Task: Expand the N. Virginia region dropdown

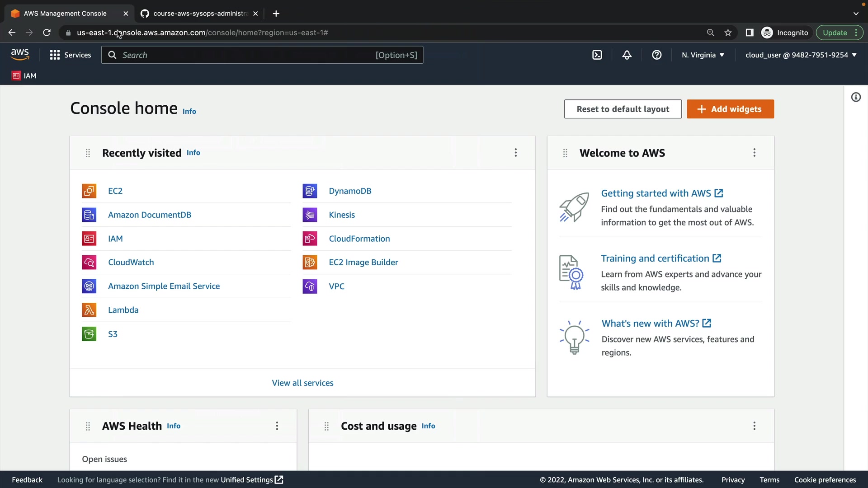Action: pyautogui.click(x=703, y=55)
